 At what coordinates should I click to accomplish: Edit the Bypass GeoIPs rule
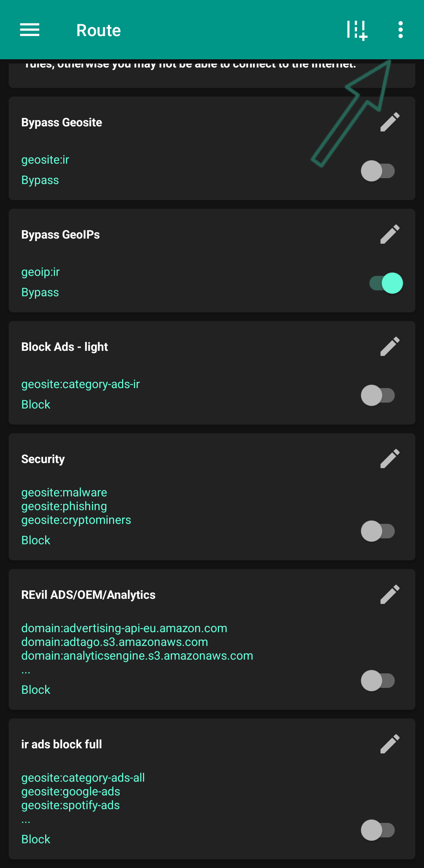(x=390, y=234)
